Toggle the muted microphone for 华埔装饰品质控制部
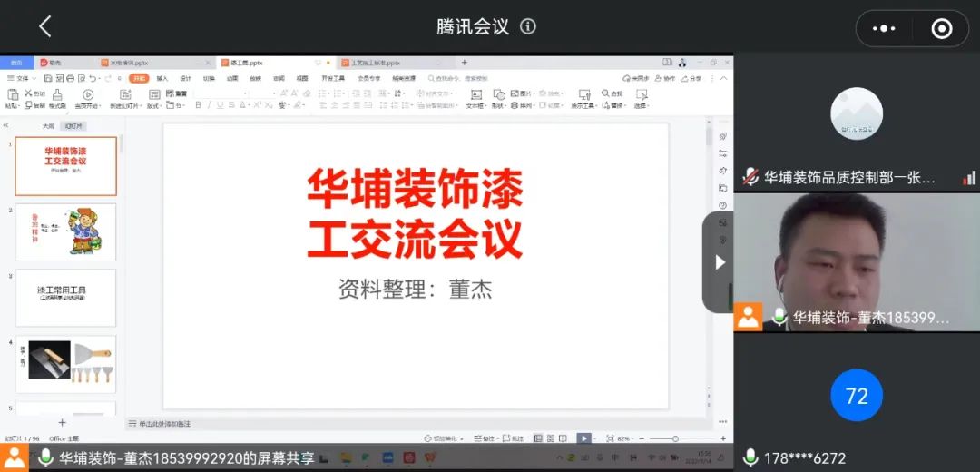The width and height of the screenshot is (980, 472). [750, 178]
